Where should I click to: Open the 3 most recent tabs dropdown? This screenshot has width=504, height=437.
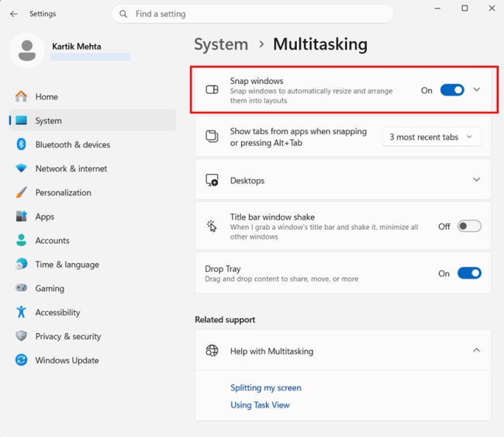click(x=432, y=137)
